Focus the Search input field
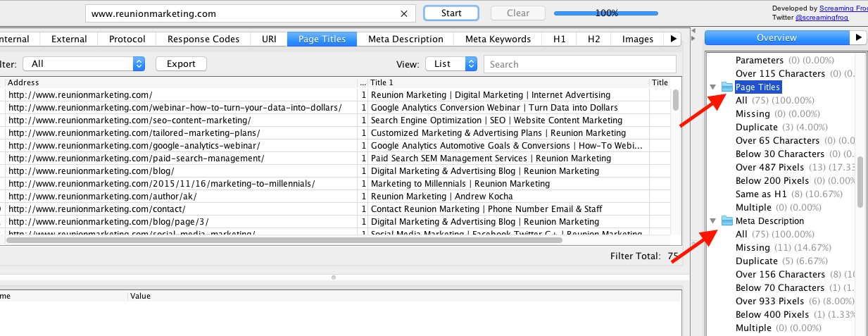The image size is (868, 336). tap(580, 64)
